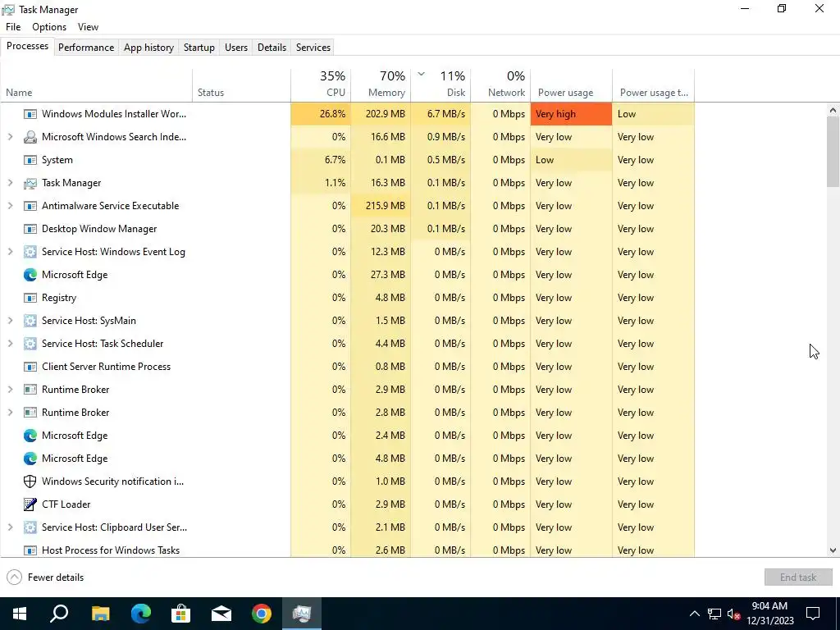
Task: Click the taskbar clock showing 9:04 AM
Action: point(769,614)
